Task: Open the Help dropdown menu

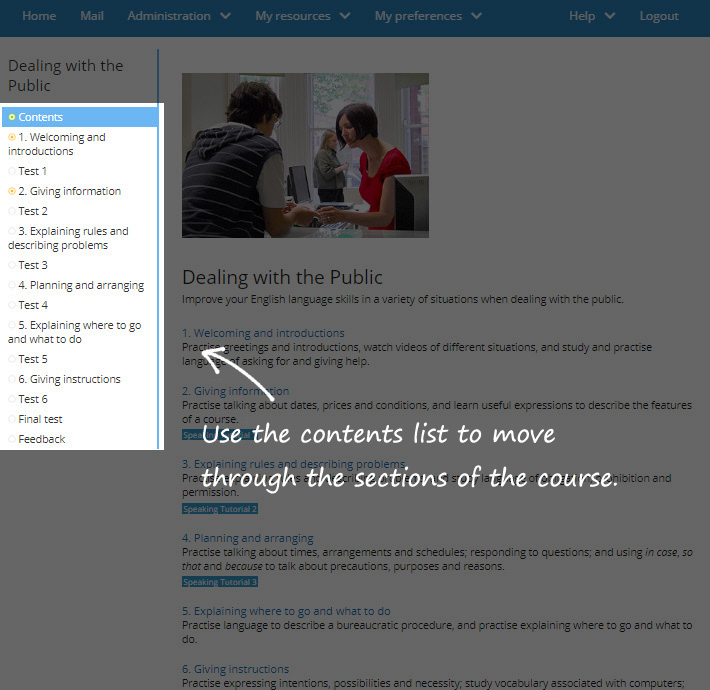Action: pos(591,16)
